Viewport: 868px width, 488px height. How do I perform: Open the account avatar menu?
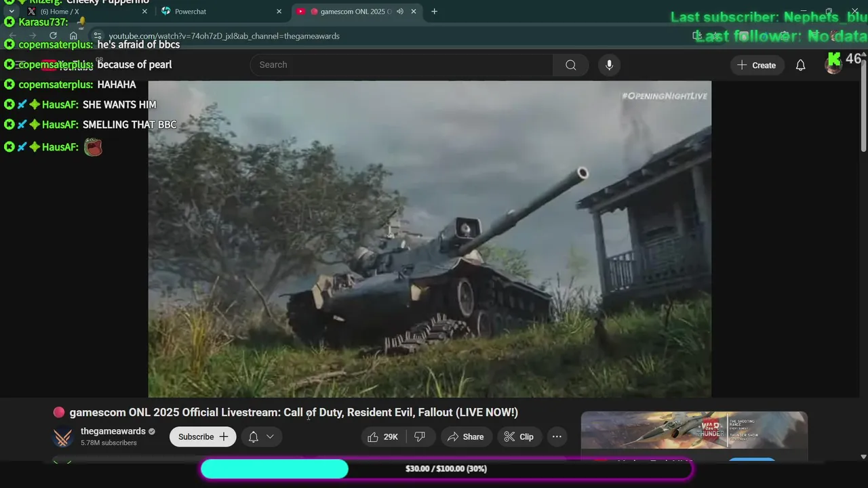tap(833, 65)
